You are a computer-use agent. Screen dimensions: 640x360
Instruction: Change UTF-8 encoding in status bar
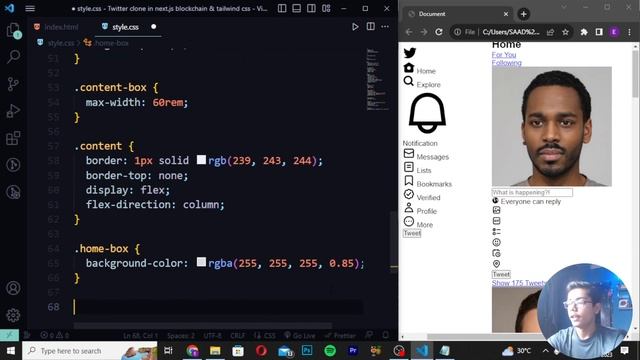[x=213, y=336]
